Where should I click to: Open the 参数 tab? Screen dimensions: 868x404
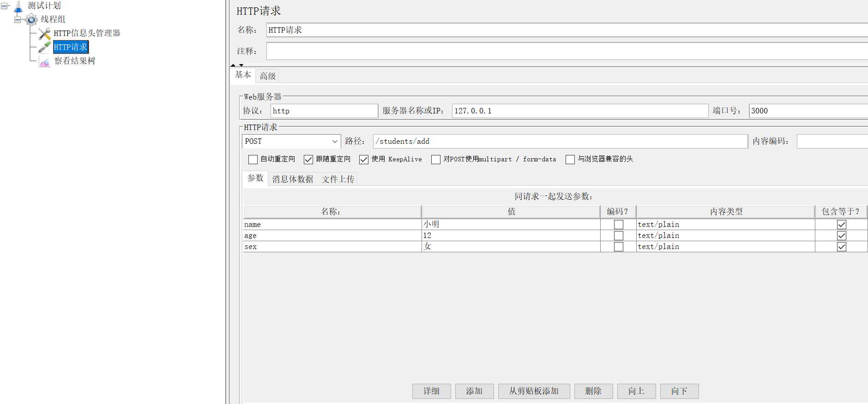255,178
